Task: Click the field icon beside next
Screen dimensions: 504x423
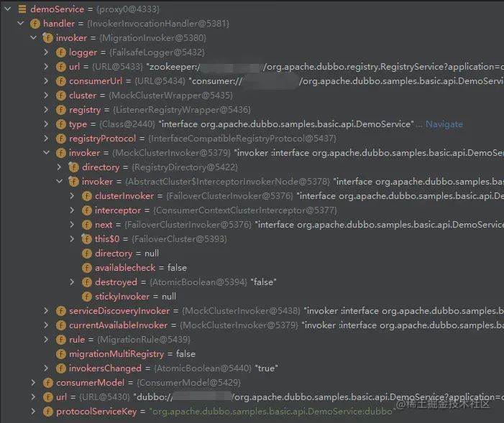Action: (86, 225)
